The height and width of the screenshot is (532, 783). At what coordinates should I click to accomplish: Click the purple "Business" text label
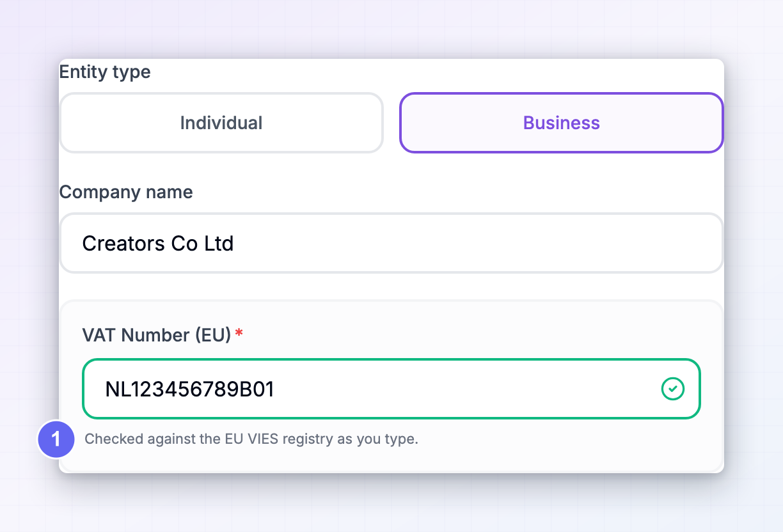click(x=562, y=123)
